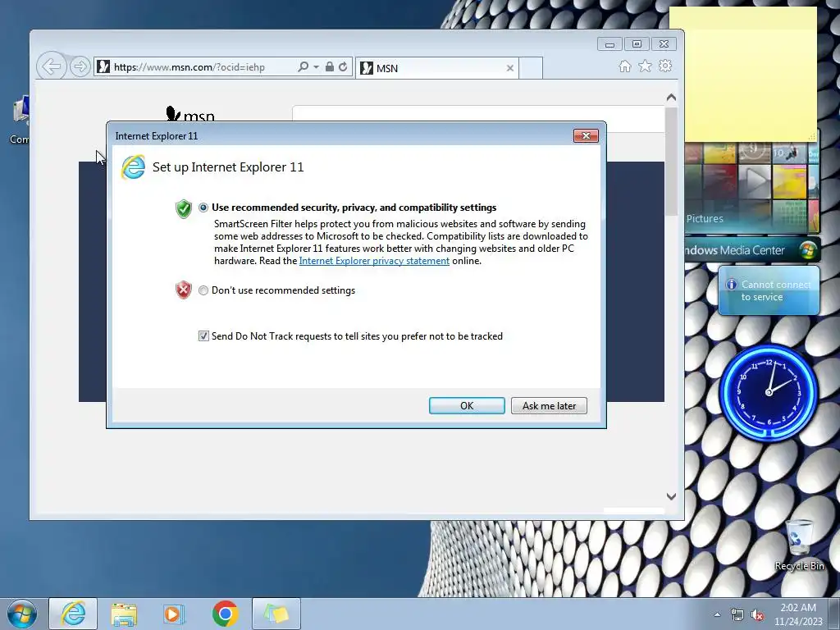Click the network tray icon

pyautogui.click(x=737, y=614)
